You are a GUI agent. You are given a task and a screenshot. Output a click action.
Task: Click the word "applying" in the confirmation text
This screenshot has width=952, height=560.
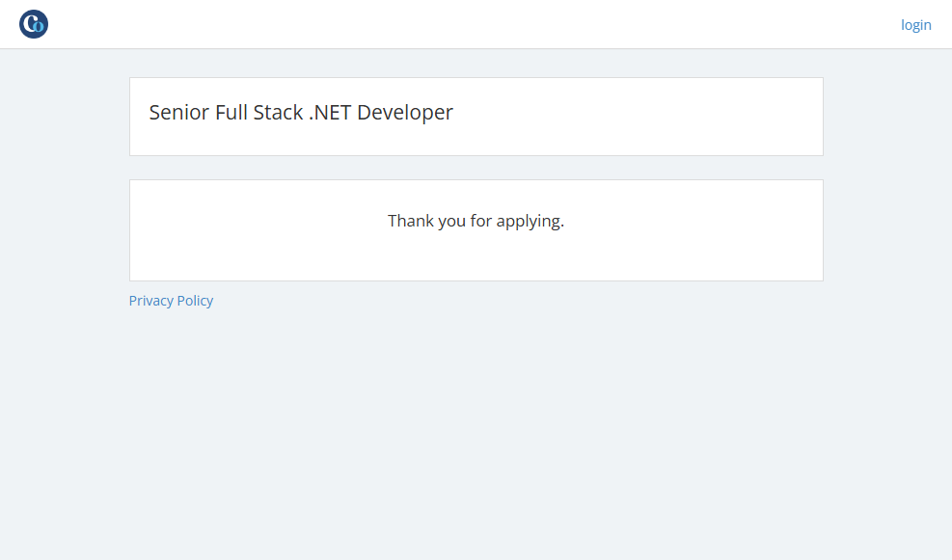(530, 222)
